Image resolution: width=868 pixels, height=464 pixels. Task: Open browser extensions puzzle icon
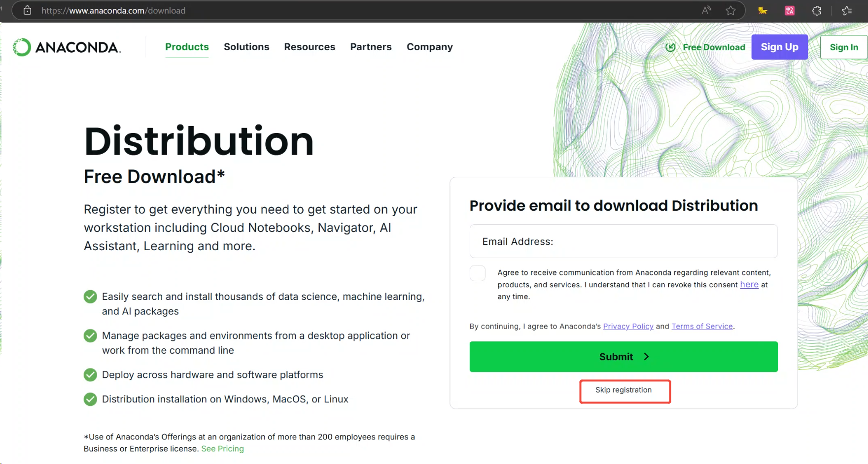[817, 10]
